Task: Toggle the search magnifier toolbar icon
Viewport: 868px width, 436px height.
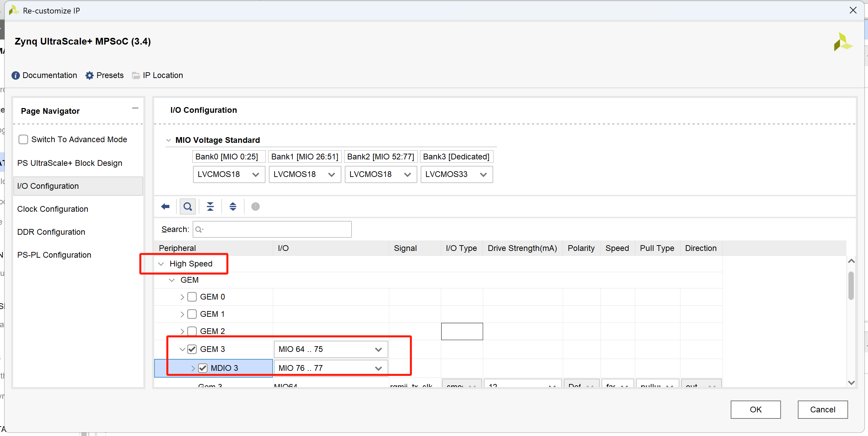Action: pos(188,206)
